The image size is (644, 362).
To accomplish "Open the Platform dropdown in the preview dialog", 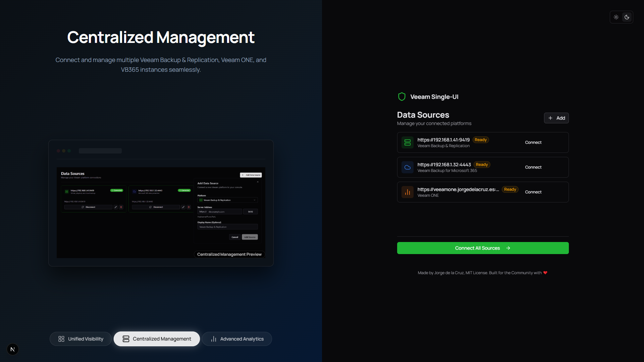I will (228, 200).
